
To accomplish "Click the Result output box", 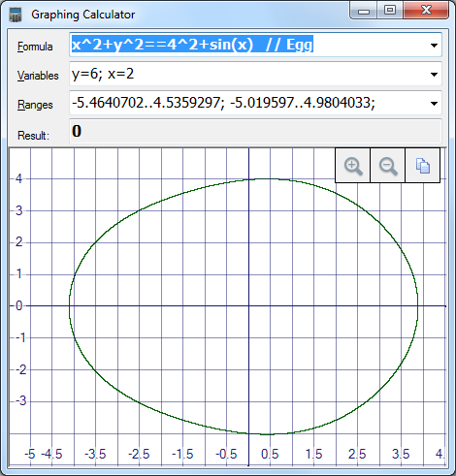I will pyautogui.click(x=255, y=131).
